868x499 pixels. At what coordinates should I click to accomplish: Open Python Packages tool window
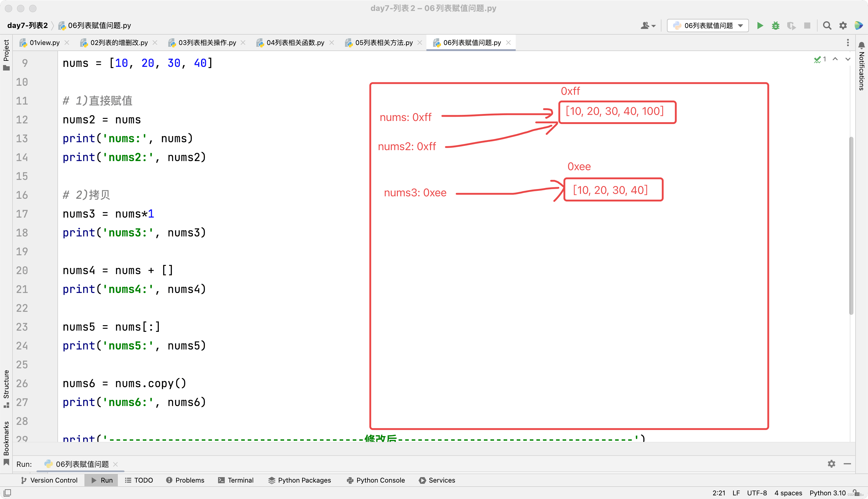point(299,480)
